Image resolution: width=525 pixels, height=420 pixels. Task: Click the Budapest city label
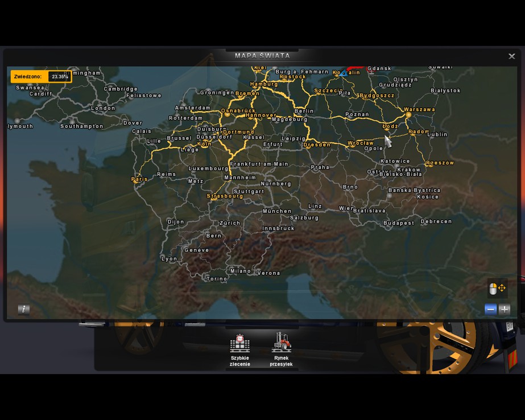click(399, 223)
